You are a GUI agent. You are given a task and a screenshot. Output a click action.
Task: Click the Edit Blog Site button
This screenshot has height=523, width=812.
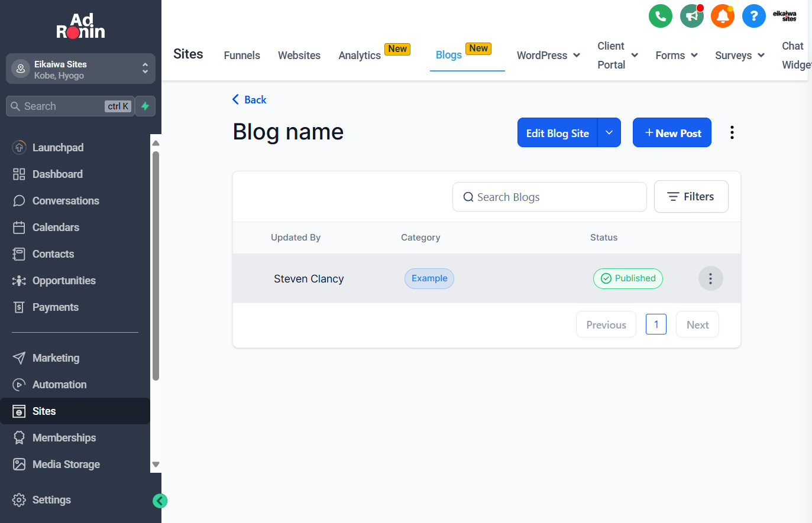[558, 132]
